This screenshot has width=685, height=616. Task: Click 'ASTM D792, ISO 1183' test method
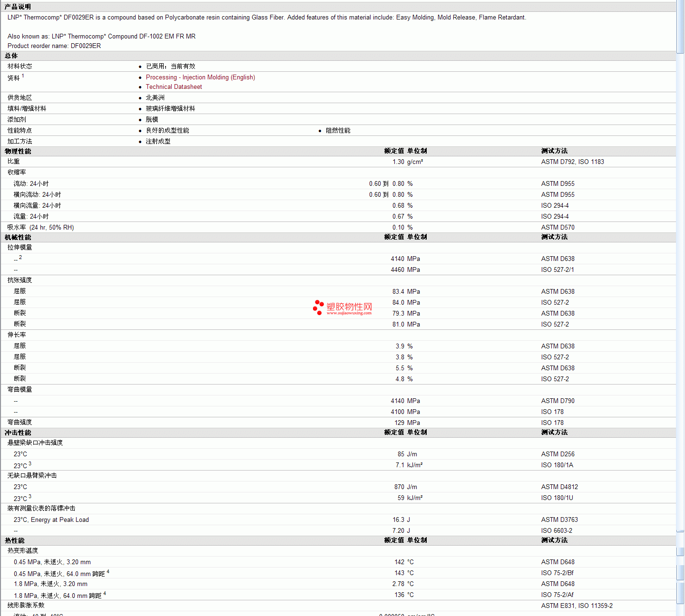click(x=572, y=162)
